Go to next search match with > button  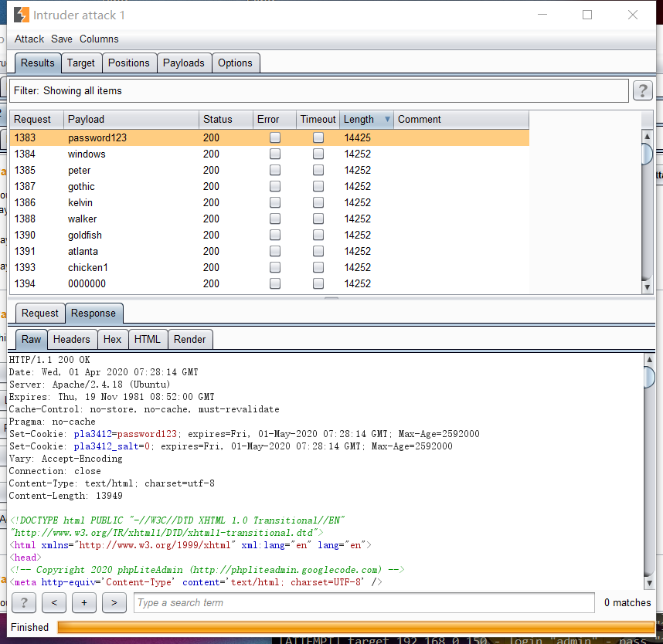coord(114,602)
